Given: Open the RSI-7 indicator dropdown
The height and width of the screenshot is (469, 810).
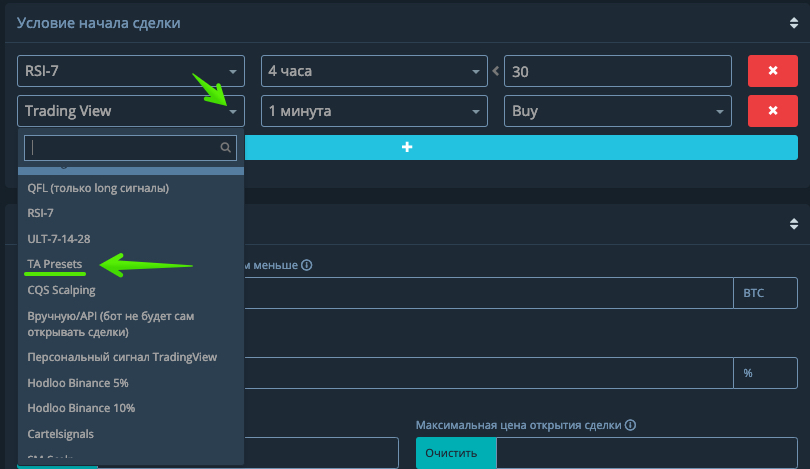Looking at the screenshot, I should (131, 71).
